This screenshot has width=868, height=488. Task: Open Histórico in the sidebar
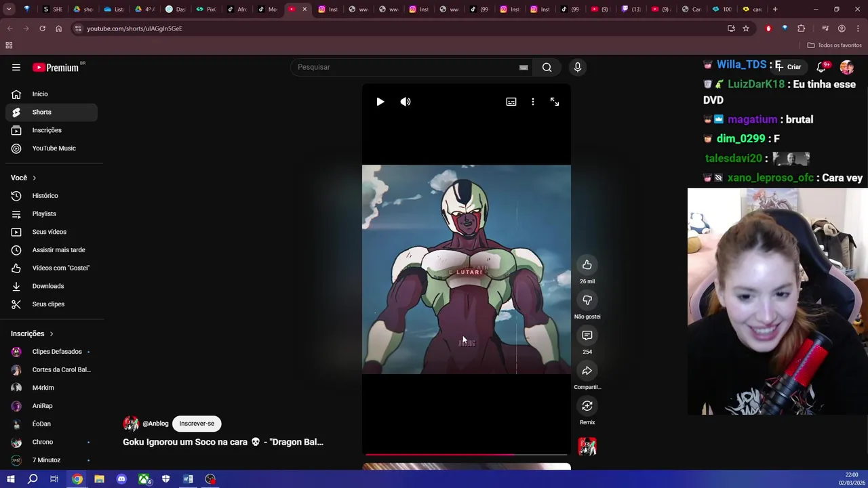pyautogui.click(x=52, y=196)
